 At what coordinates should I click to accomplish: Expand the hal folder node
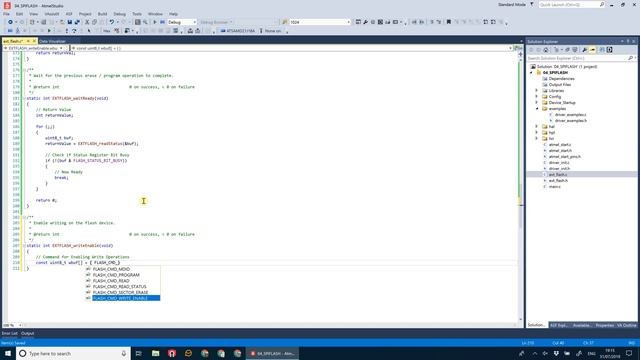coord(537,127)
